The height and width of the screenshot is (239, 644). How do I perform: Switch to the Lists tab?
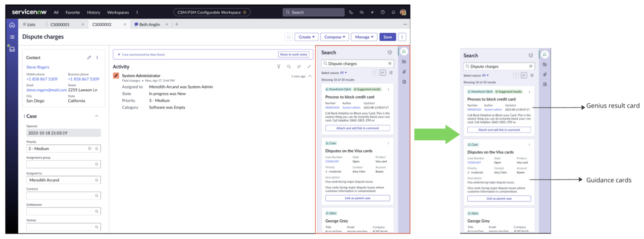pyautogui.click(x=29, y=24)
